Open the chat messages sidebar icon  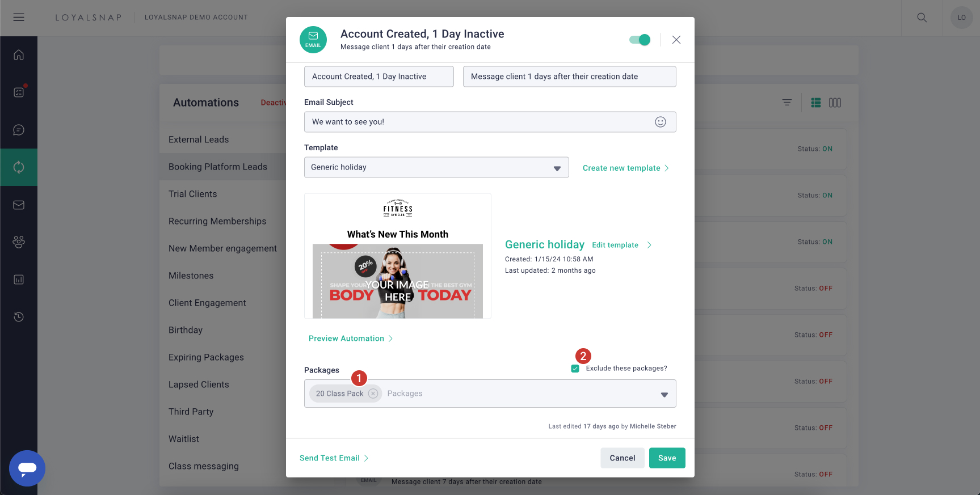pyautogui.click(x=19, y=130)
